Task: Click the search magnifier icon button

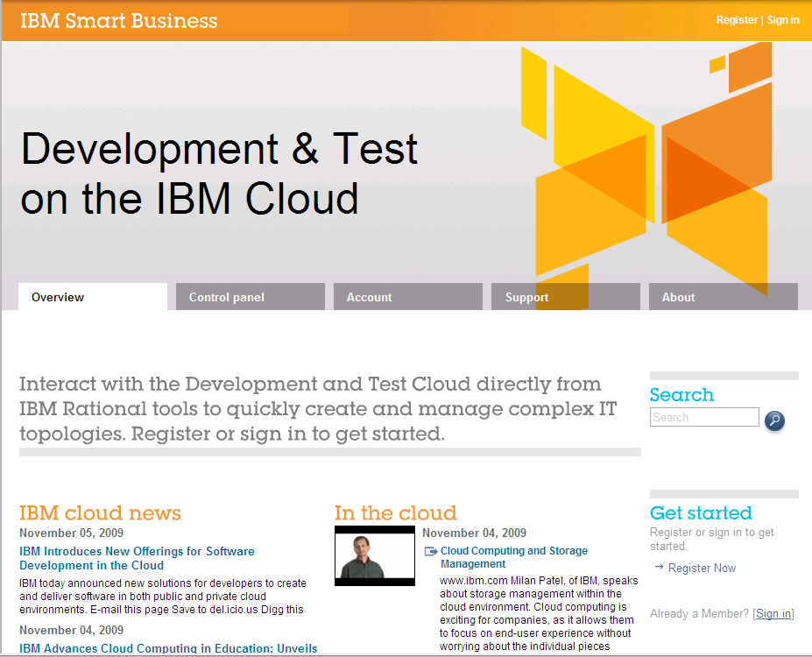Action: (x=774, y=420)
